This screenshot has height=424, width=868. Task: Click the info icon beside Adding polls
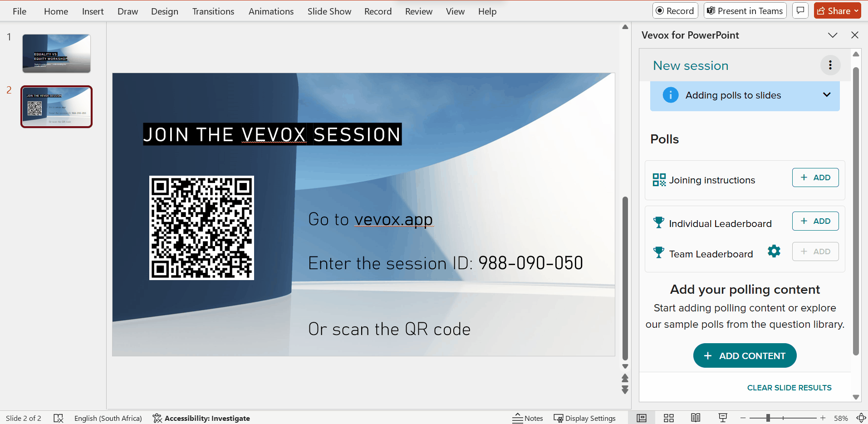[671, 95]
